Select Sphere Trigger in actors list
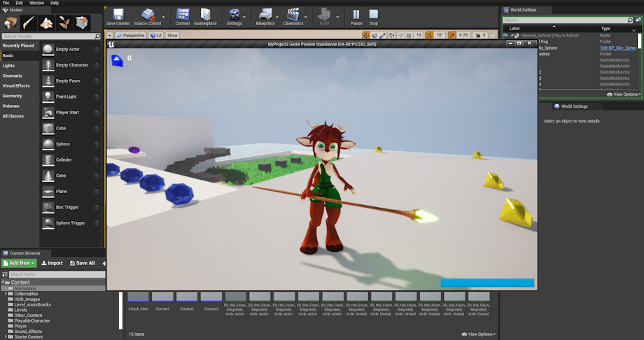644x340 pixels. [x=71, y=223]
